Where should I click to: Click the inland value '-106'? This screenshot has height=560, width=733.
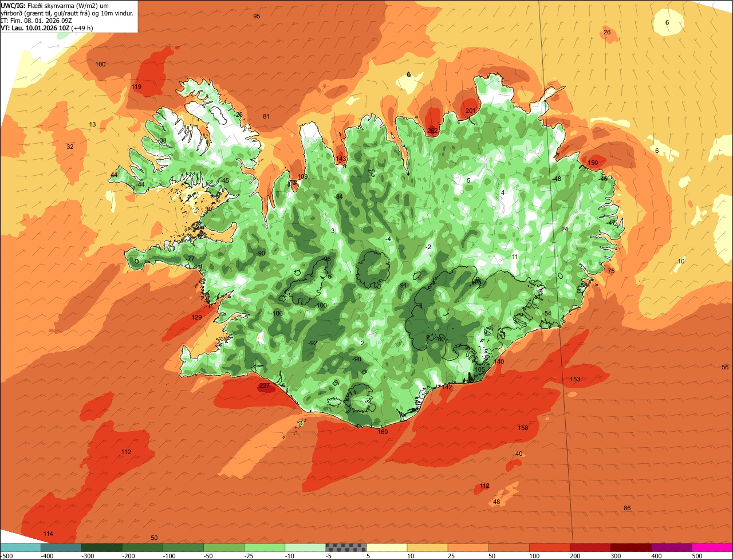click(x=277, y=313)
